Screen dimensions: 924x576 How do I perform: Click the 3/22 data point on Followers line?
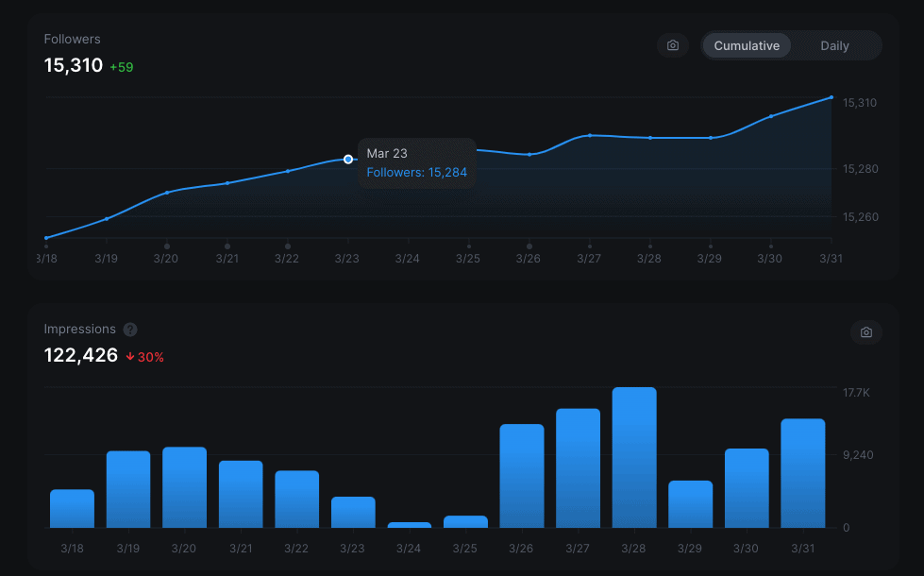coord(288,171)
